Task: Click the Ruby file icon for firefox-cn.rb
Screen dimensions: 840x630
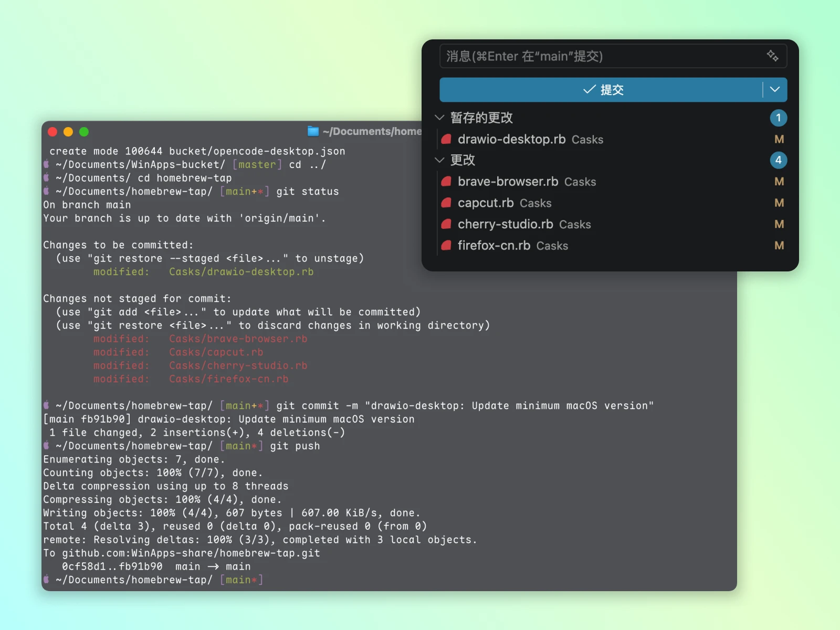Action: (446, 245)
